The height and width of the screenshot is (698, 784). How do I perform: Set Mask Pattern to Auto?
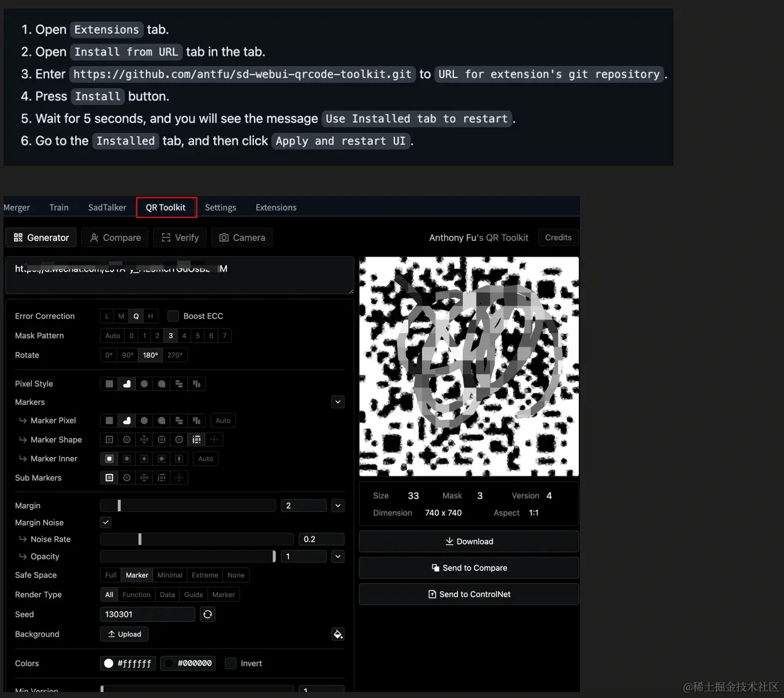pos(113,336)
